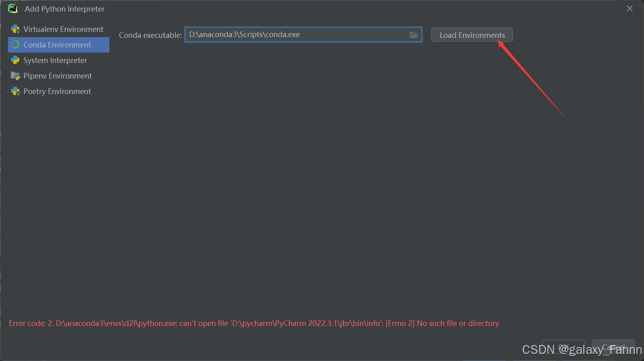Click the Add Python Interpreter dialog title
Image resolution: width=644 pixels, height=361 pixels.
coord(64,8)
